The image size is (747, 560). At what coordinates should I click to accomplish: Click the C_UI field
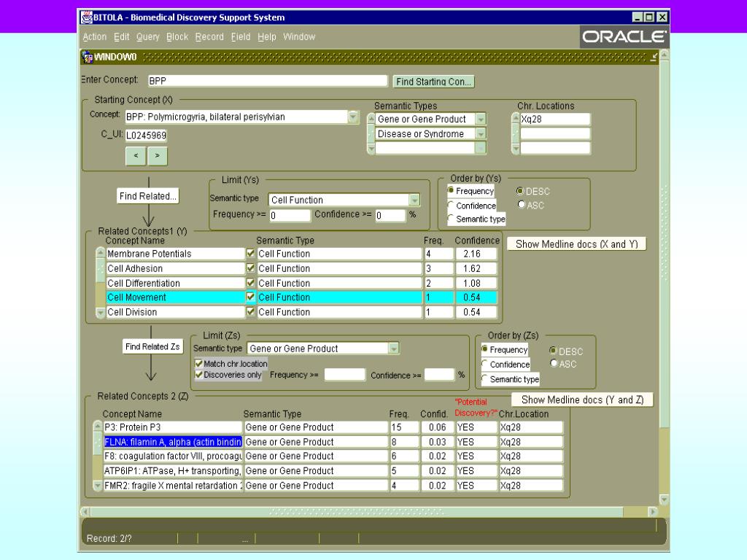click(x=146, y=135)
